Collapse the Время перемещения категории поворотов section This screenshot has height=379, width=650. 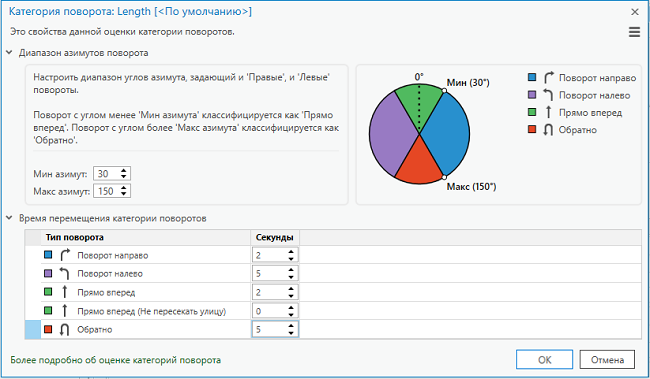9,218
